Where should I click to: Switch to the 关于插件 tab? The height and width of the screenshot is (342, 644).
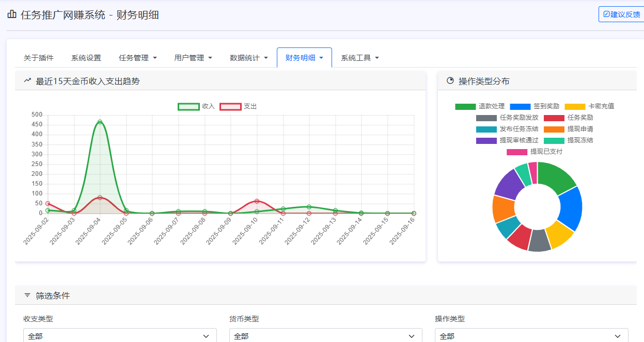click(38, 58)
